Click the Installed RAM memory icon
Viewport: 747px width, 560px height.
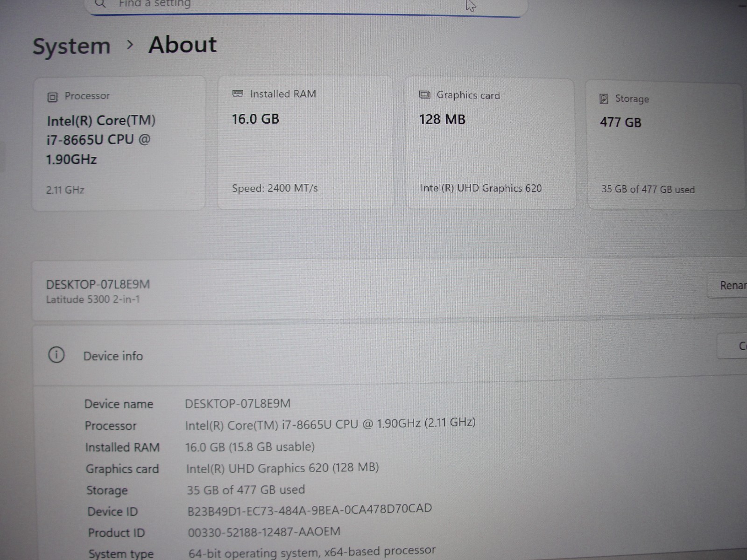238,94
